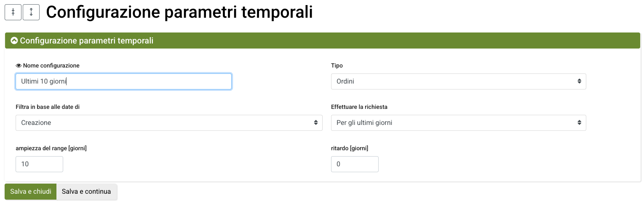Open the Tipo dropdown showing Ordini
Viewport: 644px width, 203px height.
458,81
